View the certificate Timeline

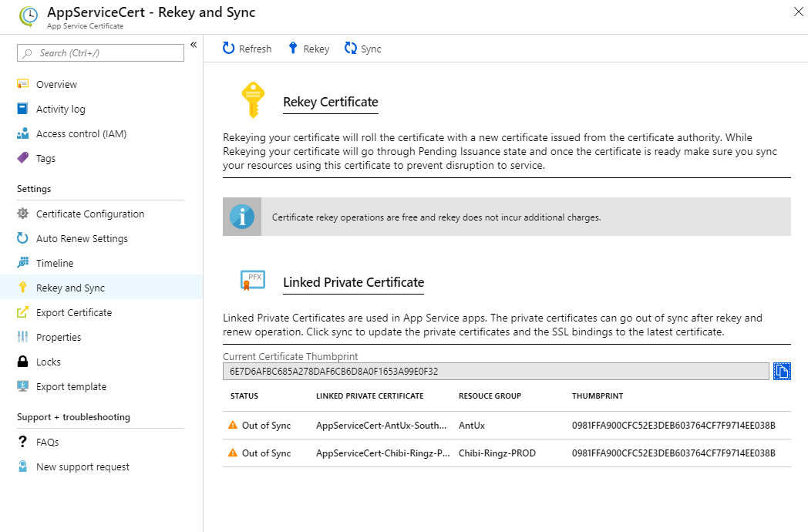coord(55,264)
